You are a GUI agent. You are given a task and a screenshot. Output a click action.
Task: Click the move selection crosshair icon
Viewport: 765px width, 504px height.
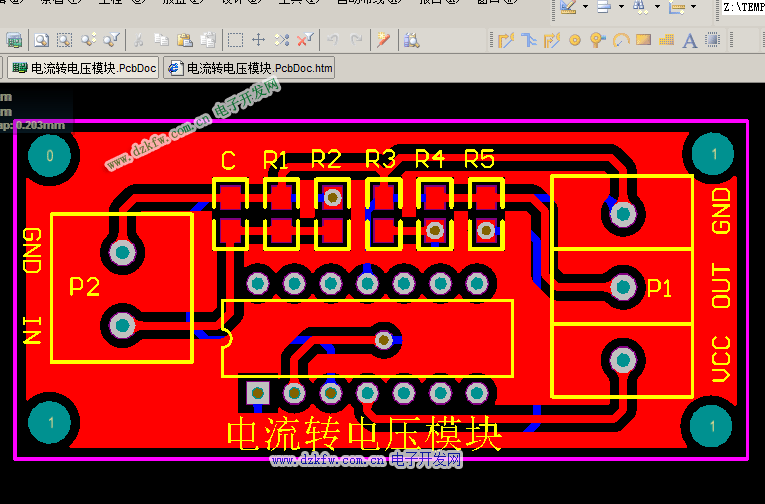[258, 40]
